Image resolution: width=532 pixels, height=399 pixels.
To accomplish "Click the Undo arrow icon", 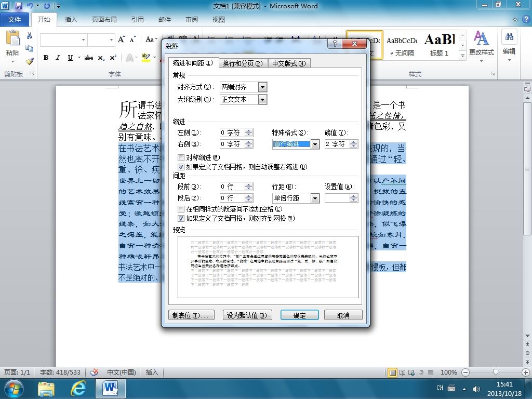I will (x=30, y=6).
